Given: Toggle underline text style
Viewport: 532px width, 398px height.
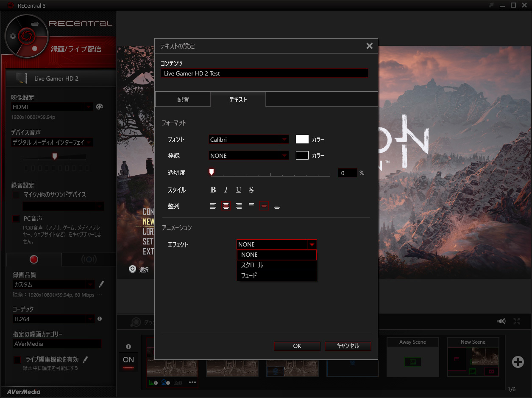Looking at the screenshot, I should (x=239, y=190).
